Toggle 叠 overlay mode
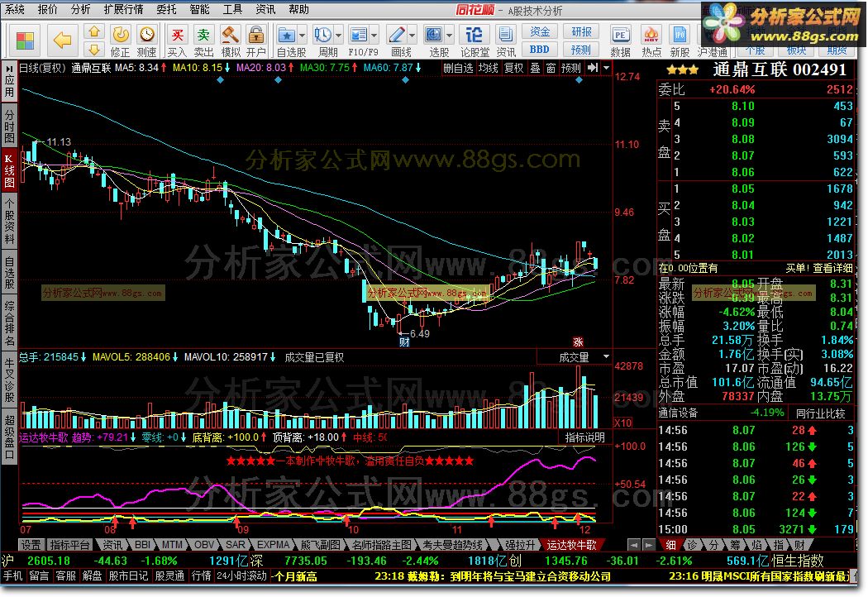The width and height of the screenshot is (868, 597). click(536, 68)
